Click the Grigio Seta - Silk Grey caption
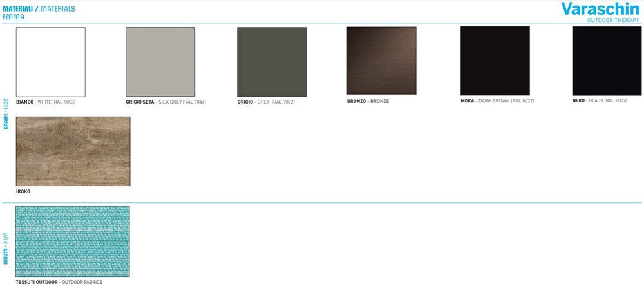Screen dimensions: 644x286 tap(166, 102)
